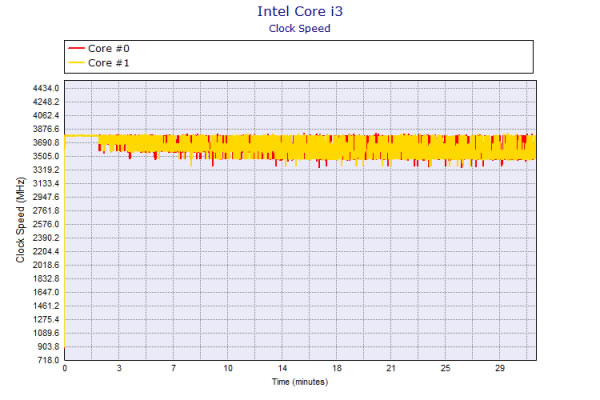Click the 21 minute x-axis tick label
Viewport: 600px width, 400px height.
[x=391, y=368]
